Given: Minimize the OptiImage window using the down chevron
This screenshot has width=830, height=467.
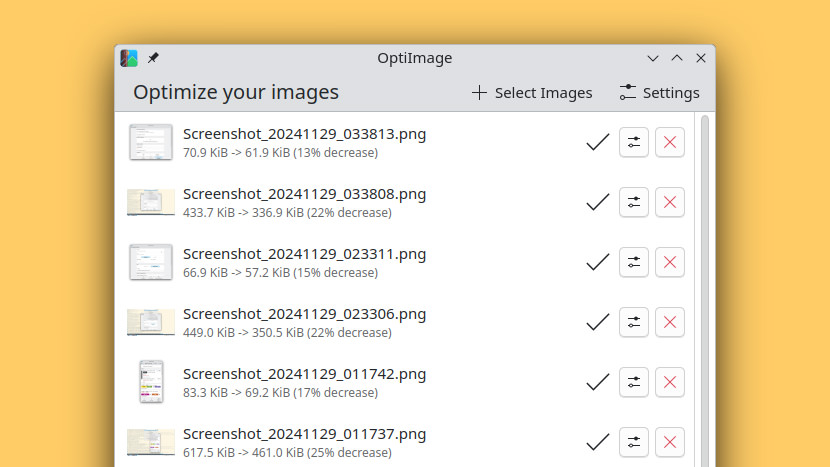Looking at the screenshot, I should [x=653, y=58].
